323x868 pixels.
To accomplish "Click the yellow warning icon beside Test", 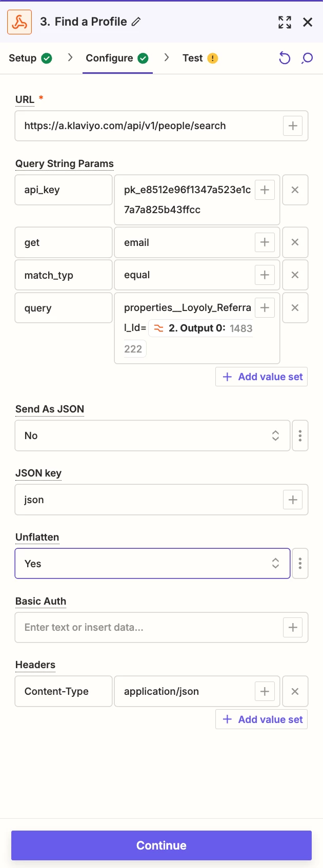I will 213,58.
